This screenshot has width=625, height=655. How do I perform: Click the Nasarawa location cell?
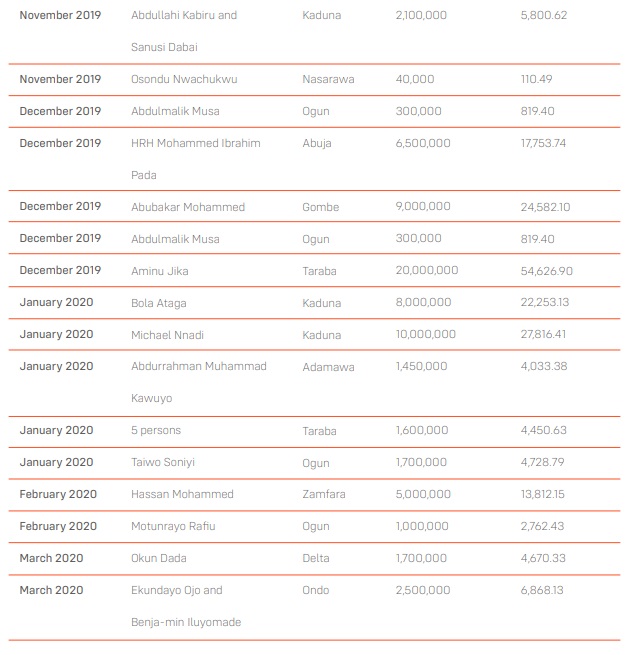(328, 79)
